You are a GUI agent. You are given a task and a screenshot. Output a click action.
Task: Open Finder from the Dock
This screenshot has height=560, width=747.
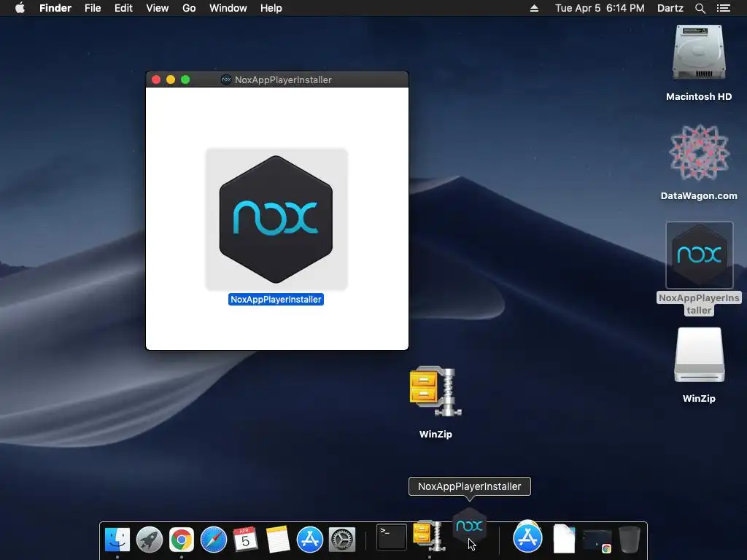117,540
